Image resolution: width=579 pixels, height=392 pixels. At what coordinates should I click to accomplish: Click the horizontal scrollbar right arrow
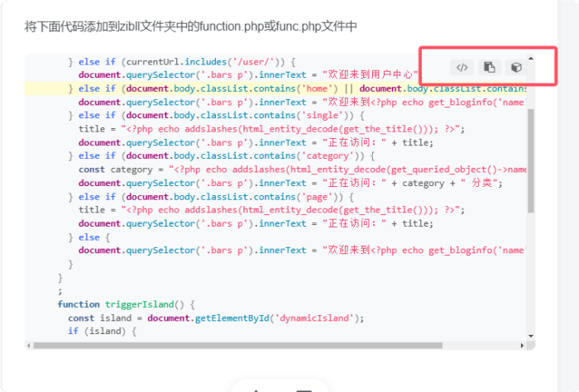point(522,346)
